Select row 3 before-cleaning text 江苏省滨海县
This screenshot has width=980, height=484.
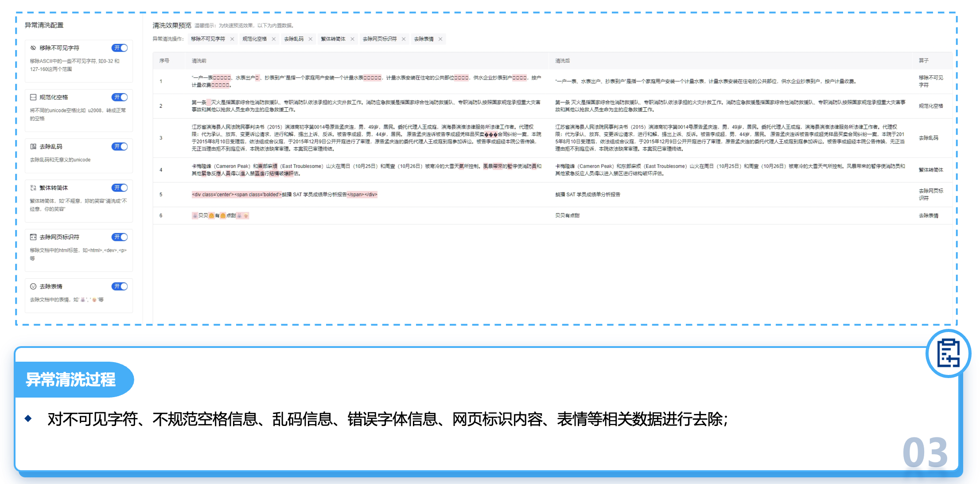(x=366, y=138)
